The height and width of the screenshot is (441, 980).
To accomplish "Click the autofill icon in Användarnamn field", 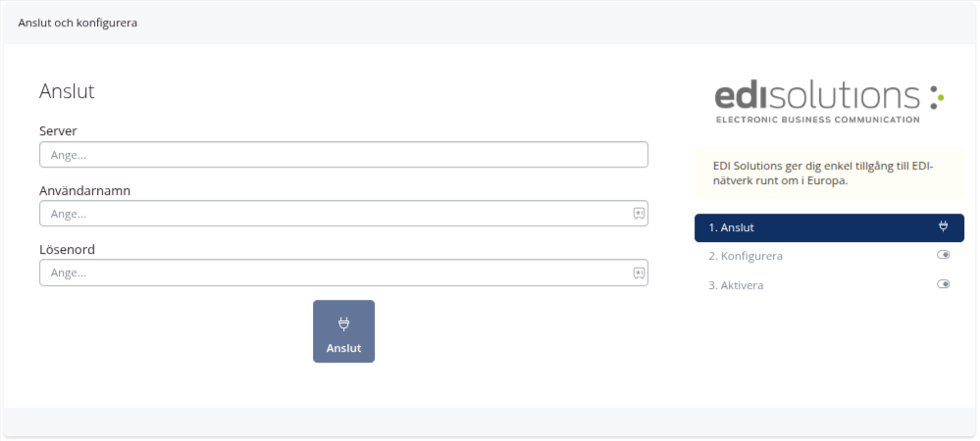I will coord(638,214).
